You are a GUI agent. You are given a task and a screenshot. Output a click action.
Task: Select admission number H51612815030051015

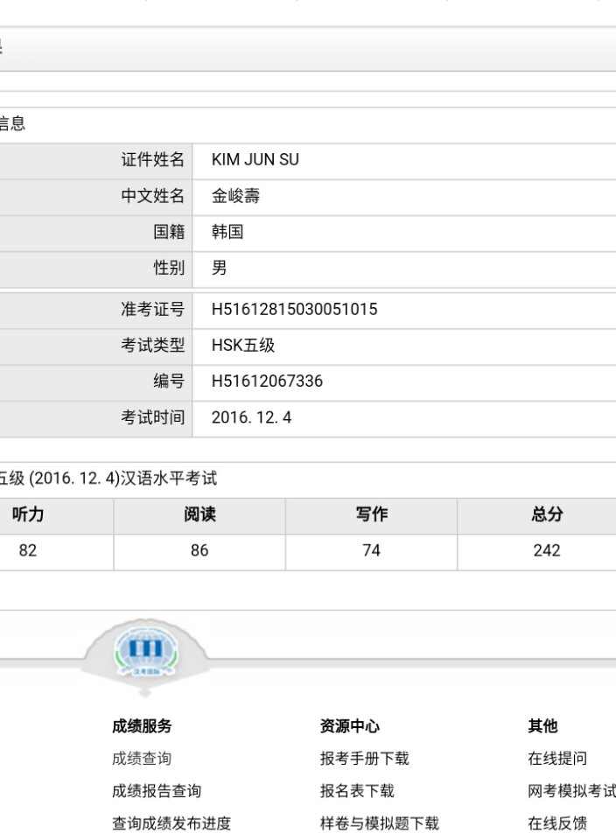pos(295,309)
